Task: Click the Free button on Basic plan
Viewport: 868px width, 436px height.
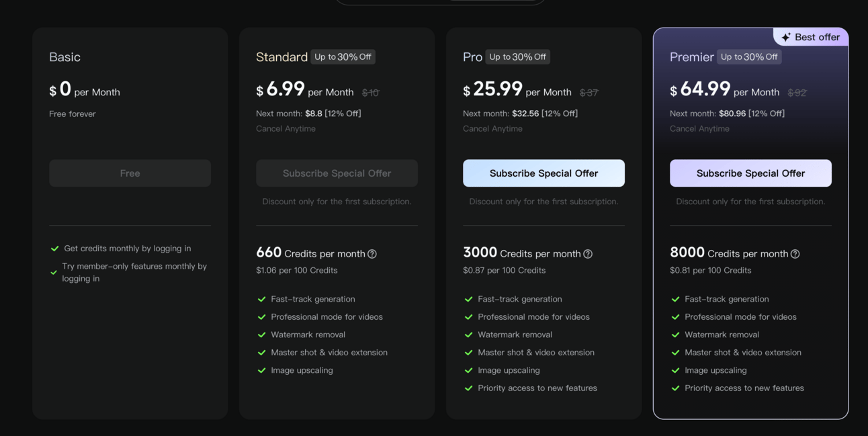Action: coord(130,173)
